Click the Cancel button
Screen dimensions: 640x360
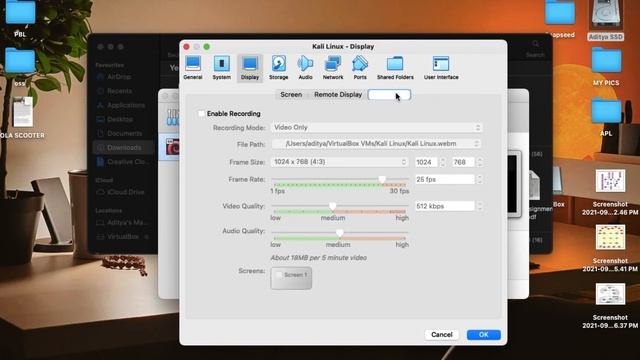coord(442,335)
